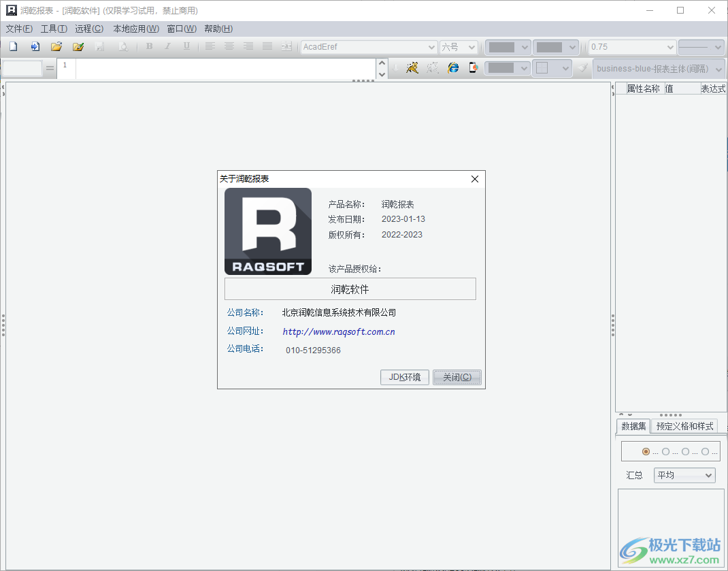Open the border color swatch dropdown

(507, 68)
